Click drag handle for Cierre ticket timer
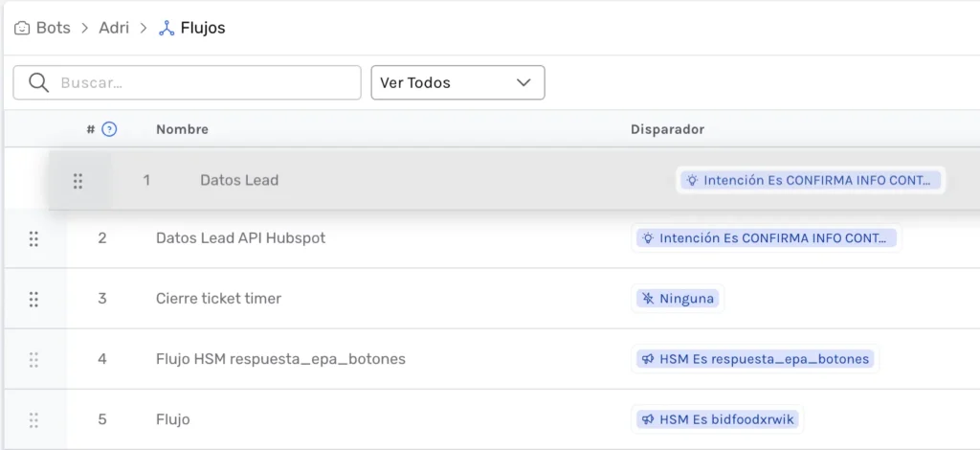Viewport: 980px width, 450px height. (x=33, y=299)
